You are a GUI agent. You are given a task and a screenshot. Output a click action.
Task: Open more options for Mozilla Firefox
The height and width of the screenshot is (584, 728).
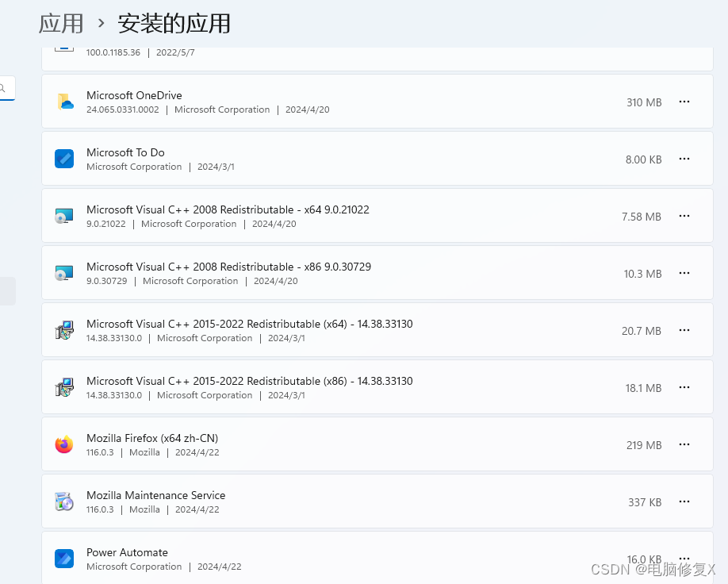(684, 444)
